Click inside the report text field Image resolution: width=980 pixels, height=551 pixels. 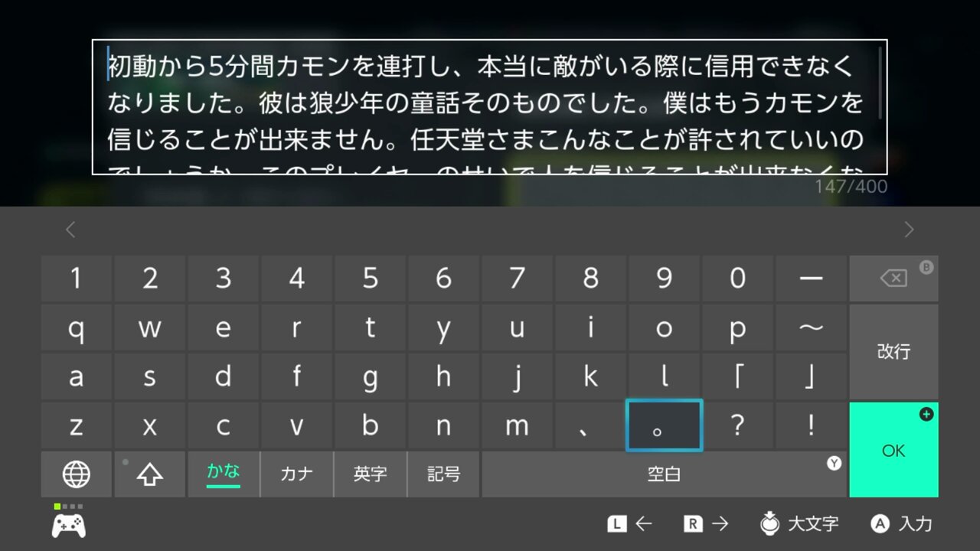[x=490, y=107]
